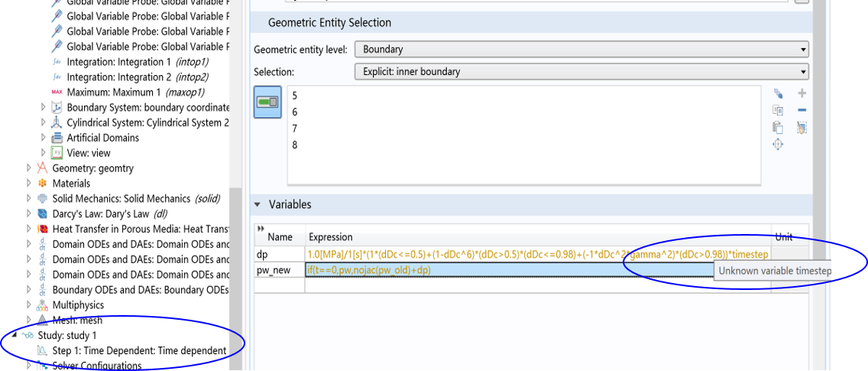
Task: Click the Paste Selection clipboard icon
Action: pyautogui.click(x=778, y=128)
